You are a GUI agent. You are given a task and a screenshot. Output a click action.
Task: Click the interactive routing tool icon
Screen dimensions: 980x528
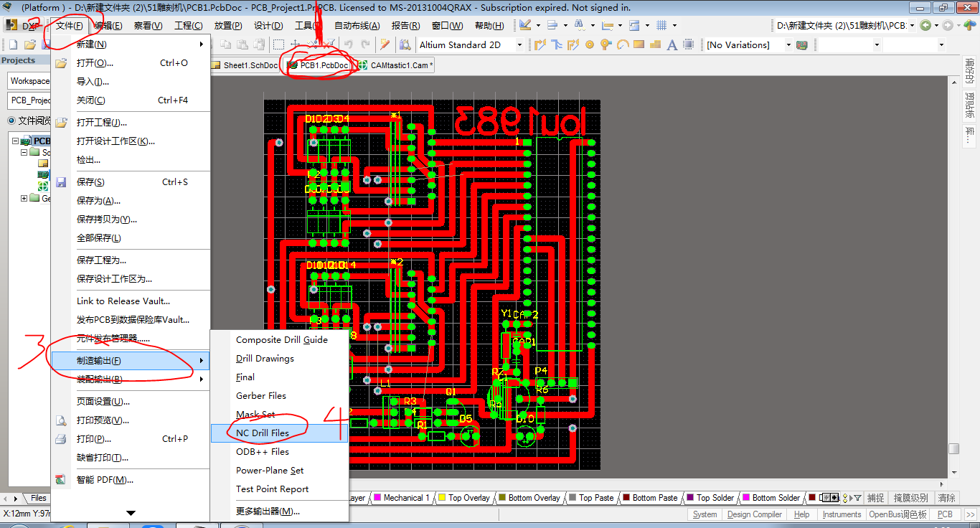tap(540, 44)
